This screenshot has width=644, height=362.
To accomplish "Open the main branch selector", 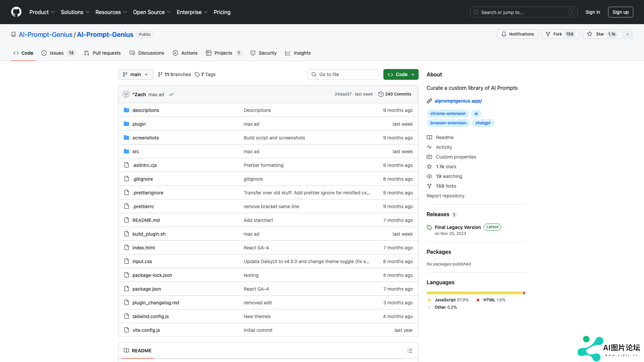I will [x=136, y=74].
